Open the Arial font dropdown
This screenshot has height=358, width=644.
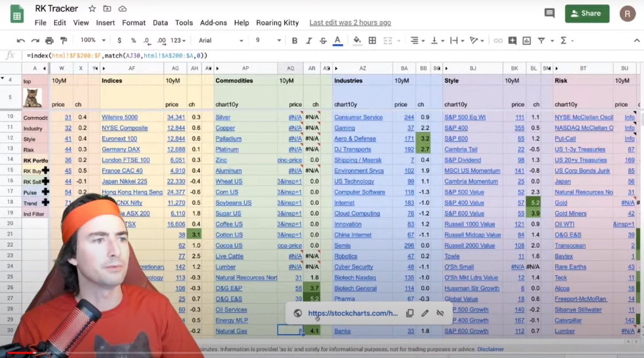pyautogui.click(x=221, y=40)
